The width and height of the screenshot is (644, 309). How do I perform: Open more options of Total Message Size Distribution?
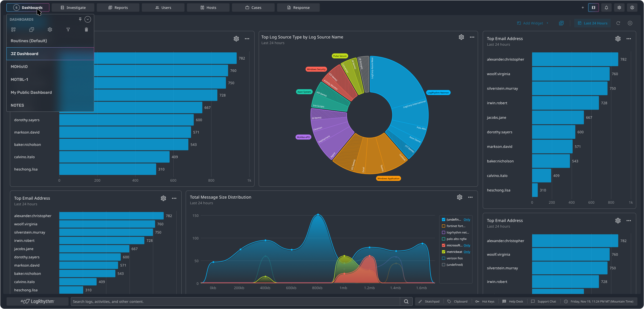[x=470, y=197]
